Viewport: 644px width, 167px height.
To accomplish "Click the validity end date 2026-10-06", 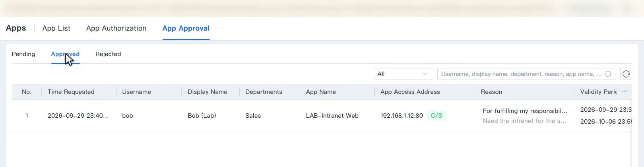I will [x=606, y=122].
